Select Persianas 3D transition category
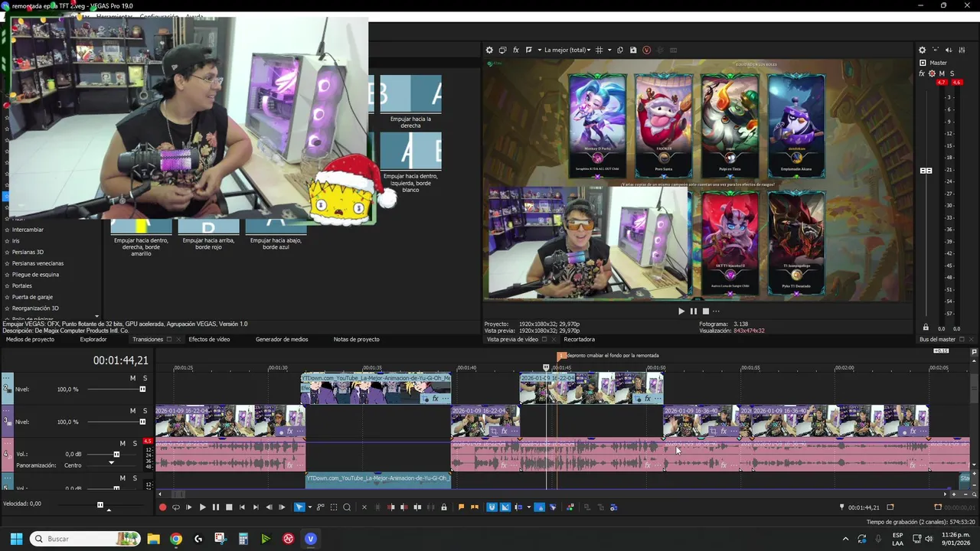Viewport: 980px width, 551px height. (28, 252)
